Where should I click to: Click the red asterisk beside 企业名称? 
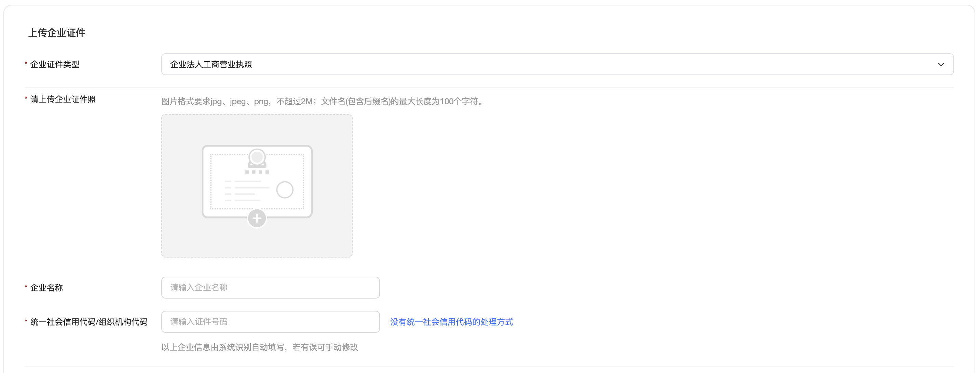click(26, 287)
